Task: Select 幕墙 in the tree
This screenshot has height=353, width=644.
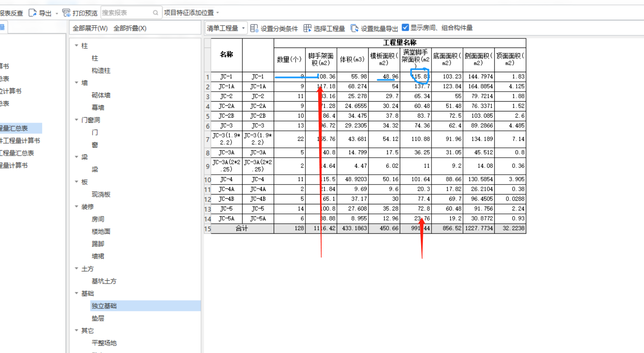Action: (x=98, y=108)
